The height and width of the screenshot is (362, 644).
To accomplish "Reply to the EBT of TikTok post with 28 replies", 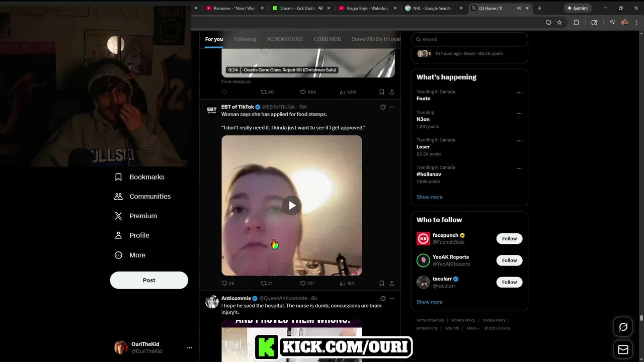I will point(228,284).
